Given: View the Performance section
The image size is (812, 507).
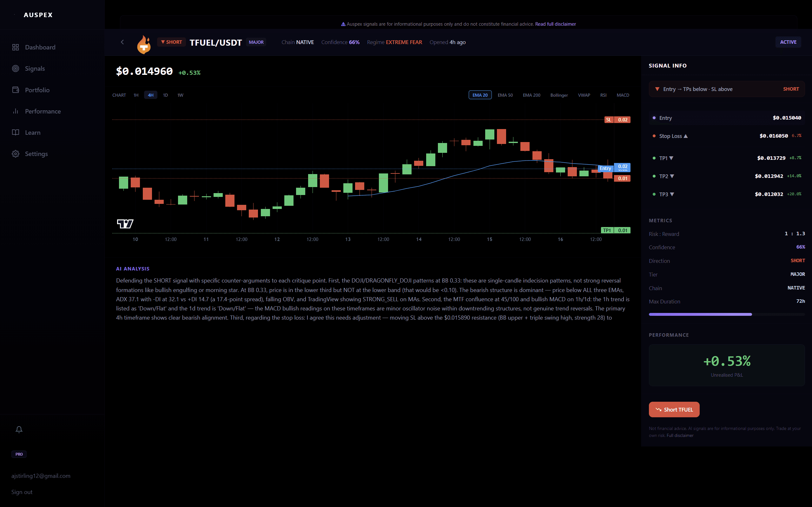Looking at the screenshot, I should click(43, 111).
